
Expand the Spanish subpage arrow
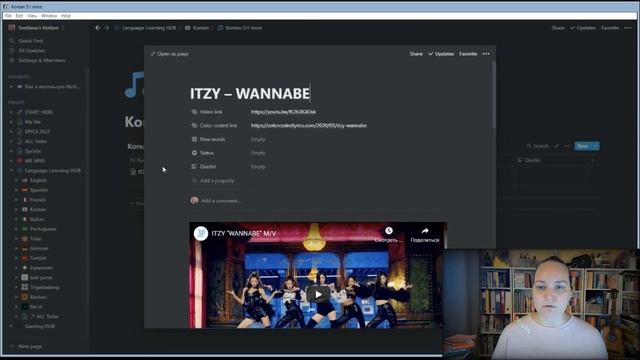click(16, 190)
